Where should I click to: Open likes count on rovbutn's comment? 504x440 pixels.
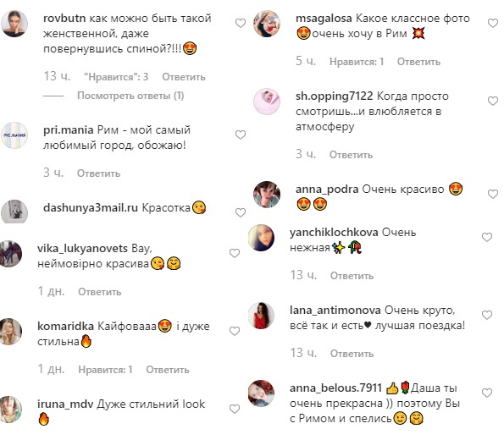pyautogui.click(x=116, y=77)
